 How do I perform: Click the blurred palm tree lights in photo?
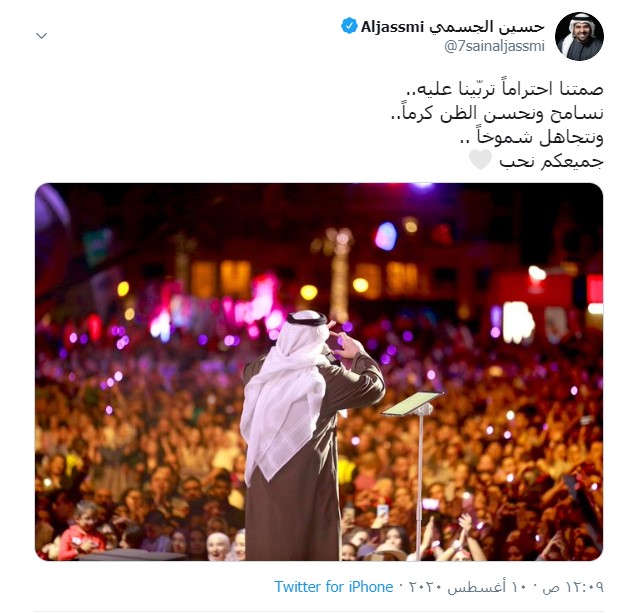click(x=340, y=273)
